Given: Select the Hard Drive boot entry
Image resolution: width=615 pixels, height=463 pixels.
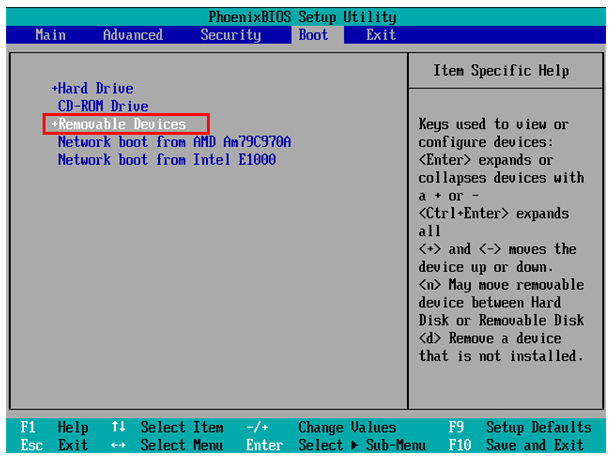Looking at the screenshot, I should [95, 89].
